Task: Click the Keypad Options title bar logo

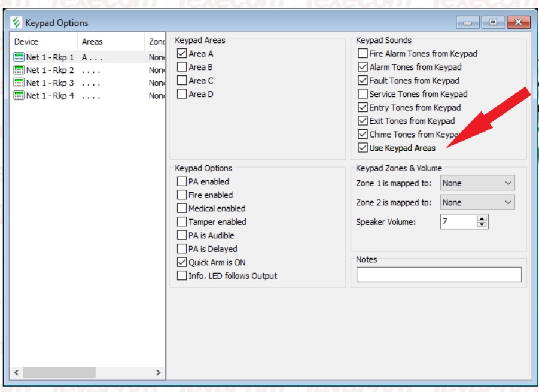Action: coord(17,23)
